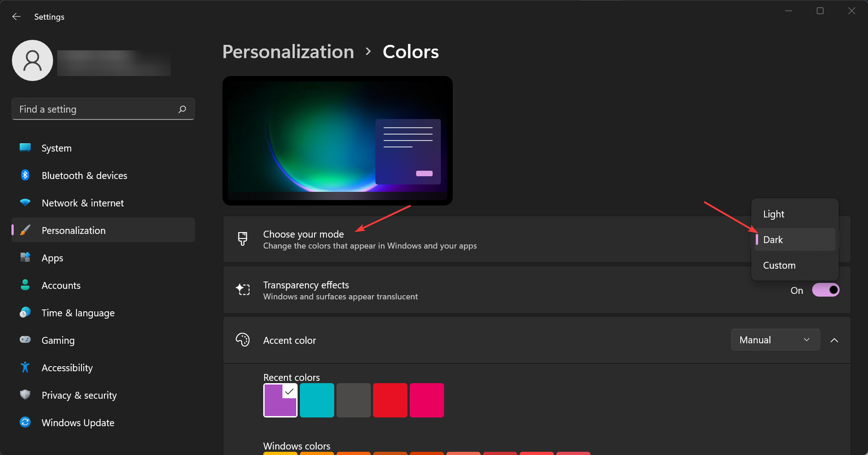Viewport: 868px width, 455px height.
Task: Click the Personalization breadcrumb link
Action: click(x=288, y=51)
